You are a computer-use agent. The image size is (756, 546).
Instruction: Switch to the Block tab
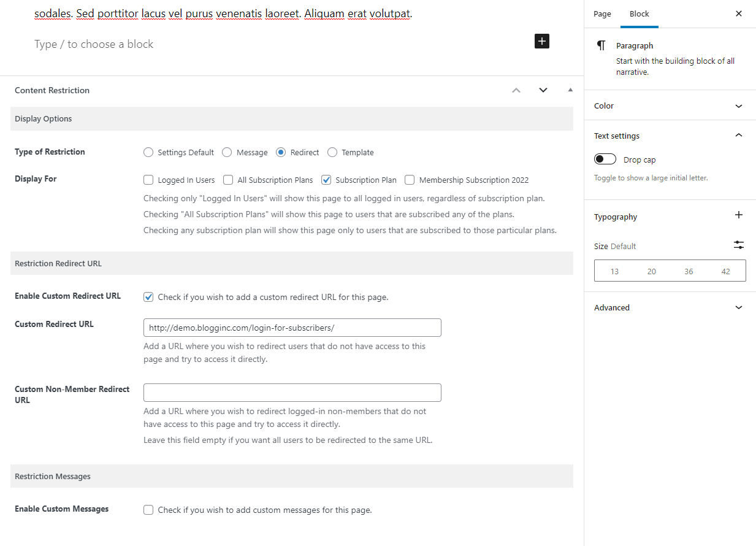(640, 13)
